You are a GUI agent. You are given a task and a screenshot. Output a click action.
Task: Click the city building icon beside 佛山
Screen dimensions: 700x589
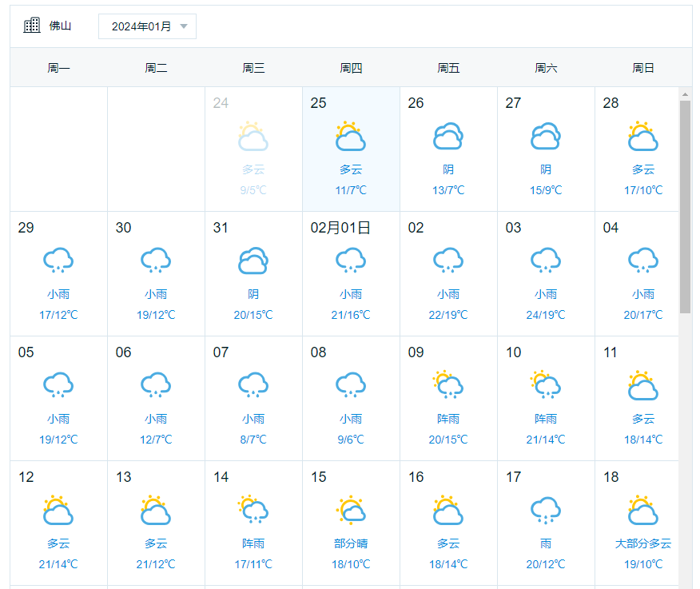(32, 25)
